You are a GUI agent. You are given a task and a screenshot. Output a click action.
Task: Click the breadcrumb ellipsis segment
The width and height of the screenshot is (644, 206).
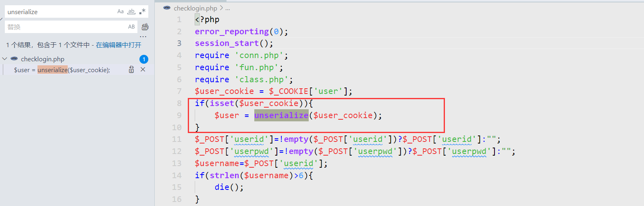click(x=228, y=8)
